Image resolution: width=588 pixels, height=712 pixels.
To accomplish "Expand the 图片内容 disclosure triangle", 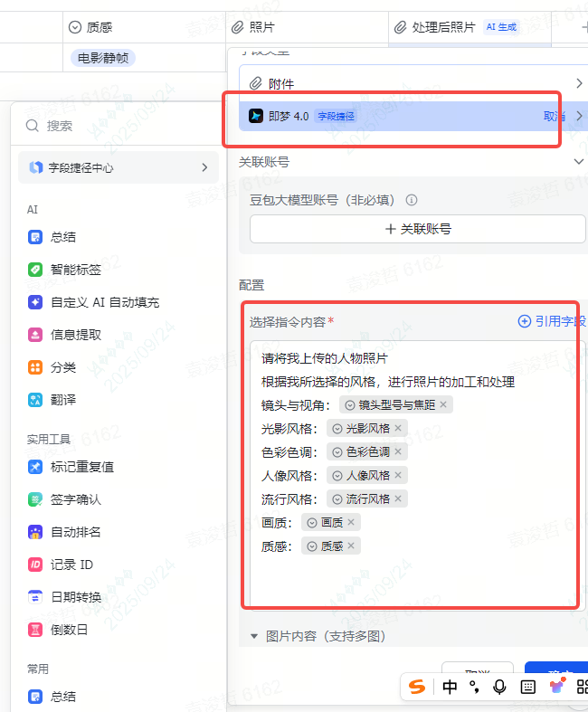I will [x=254, y=637].
